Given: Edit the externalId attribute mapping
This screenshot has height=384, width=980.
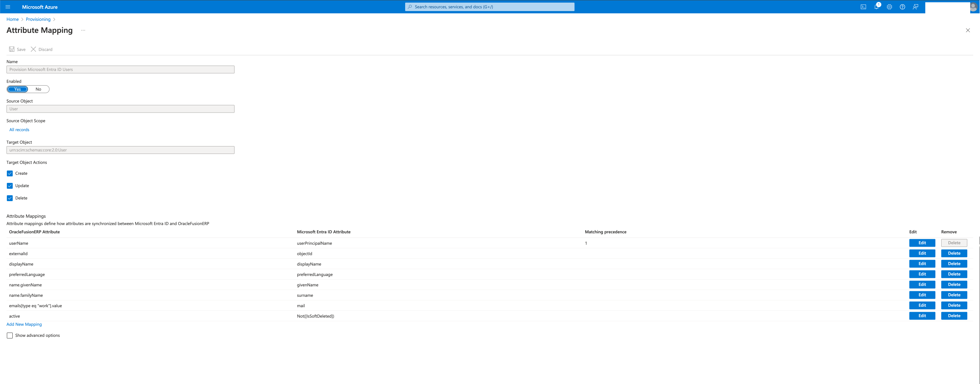Looking at the screenshot, I should (922, 253).
